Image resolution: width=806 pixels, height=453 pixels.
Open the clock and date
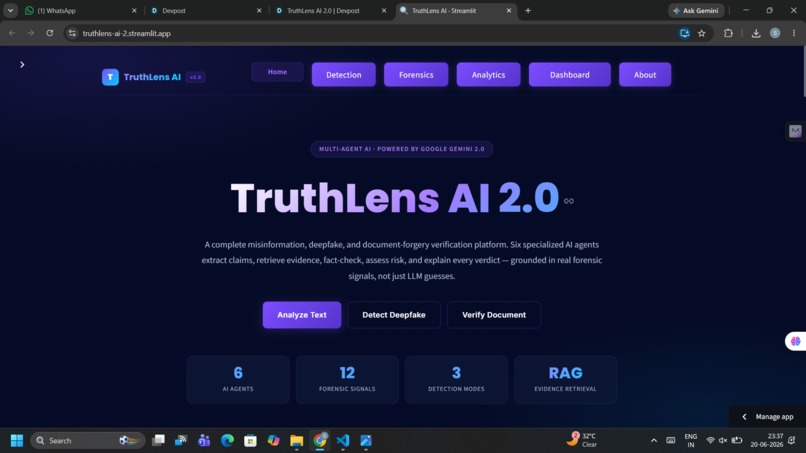click(766, 441)
